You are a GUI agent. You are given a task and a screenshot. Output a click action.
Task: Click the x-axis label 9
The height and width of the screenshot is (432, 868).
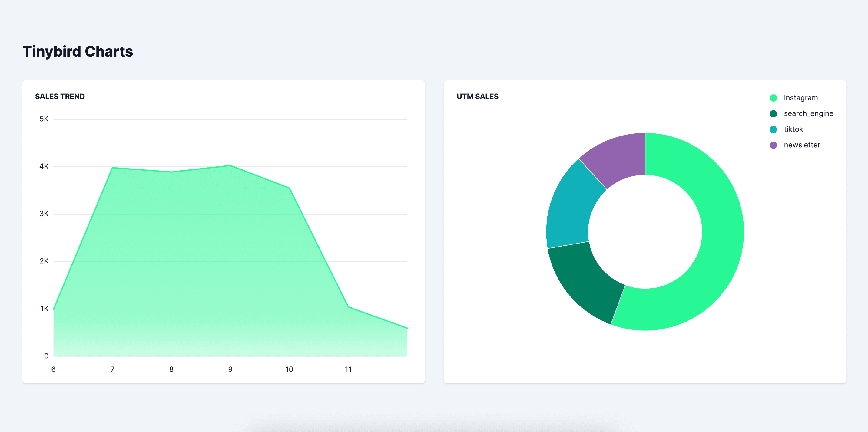click(230, 369)
